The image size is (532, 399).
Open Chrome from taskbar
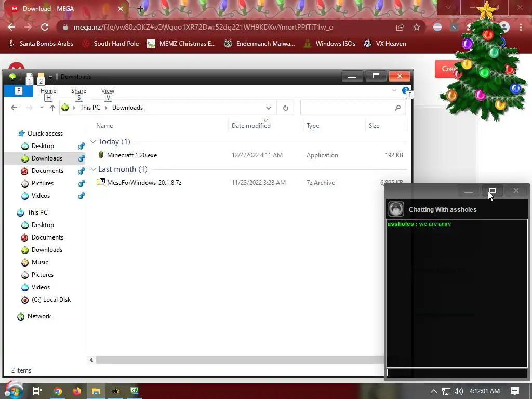[58, 391]
